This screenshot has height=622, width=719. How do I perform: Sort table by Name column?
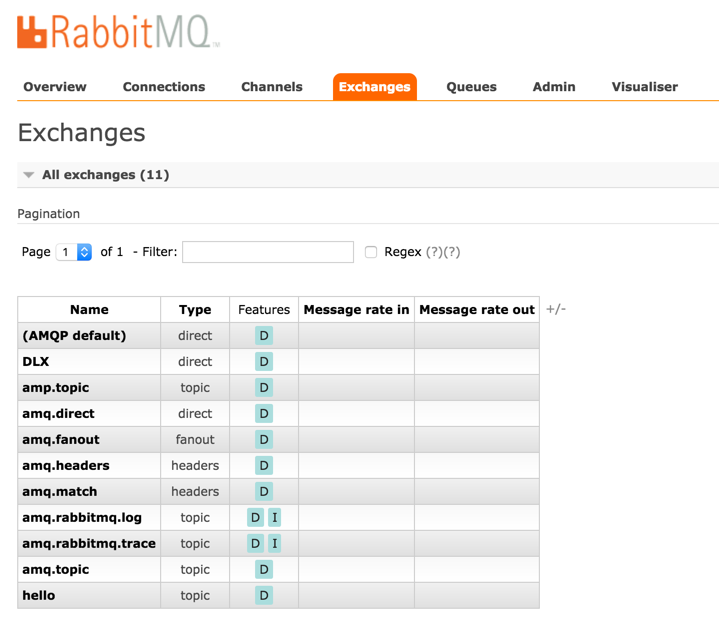pyautogui.click(x=89, y=310)
